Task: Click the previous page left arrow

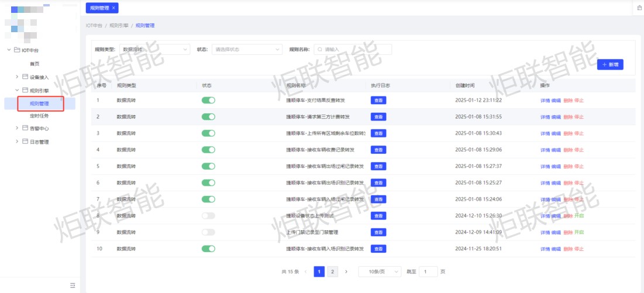Action: coord(305,271)
